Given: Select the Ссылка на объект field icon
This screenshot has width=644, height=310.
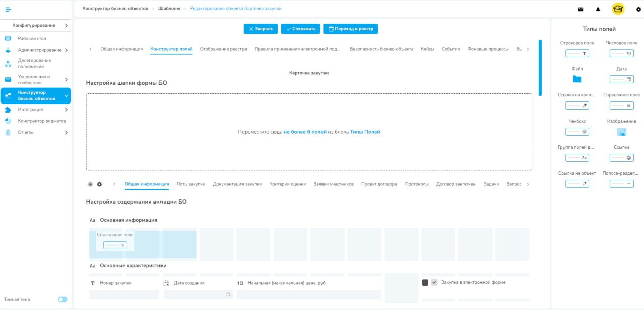Looking at the screenshot, I should point(577,184).
